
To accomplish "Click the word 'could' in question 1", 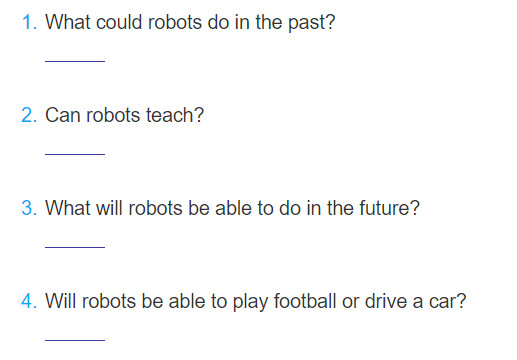I will click(119, 22).
